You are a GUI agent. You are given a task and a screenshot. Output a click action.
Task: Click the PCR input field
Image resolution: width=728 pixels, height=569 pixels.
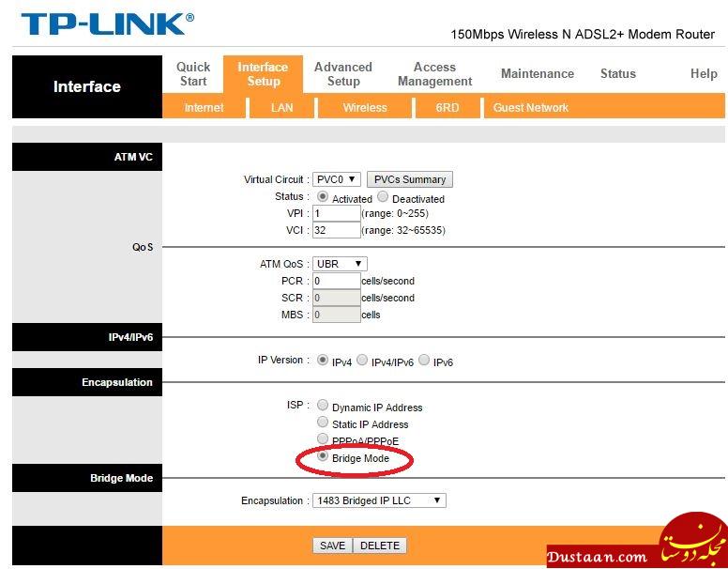tap(336, 281)
